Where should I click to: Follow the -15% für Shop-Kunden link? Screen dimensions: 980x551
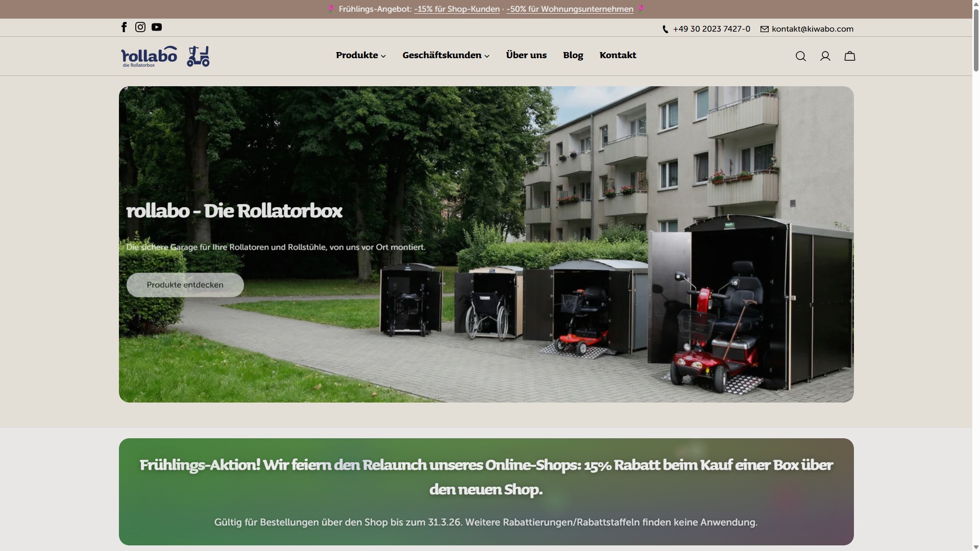(457, 9)
